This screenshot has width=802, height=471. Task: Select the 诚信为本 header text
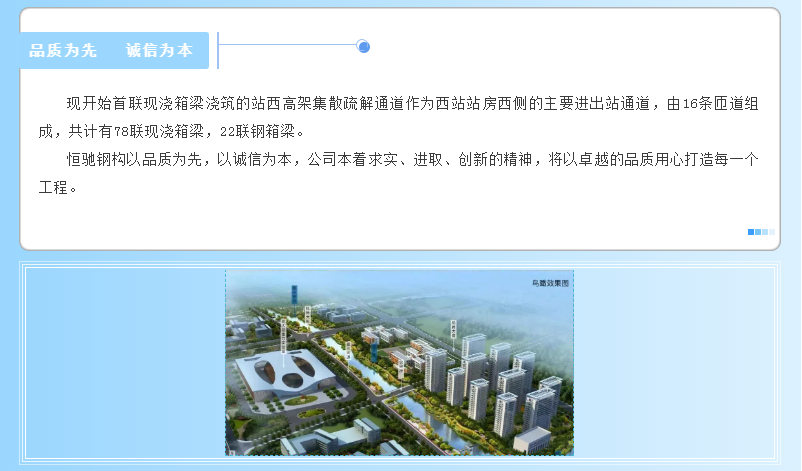tap(159, 50)
